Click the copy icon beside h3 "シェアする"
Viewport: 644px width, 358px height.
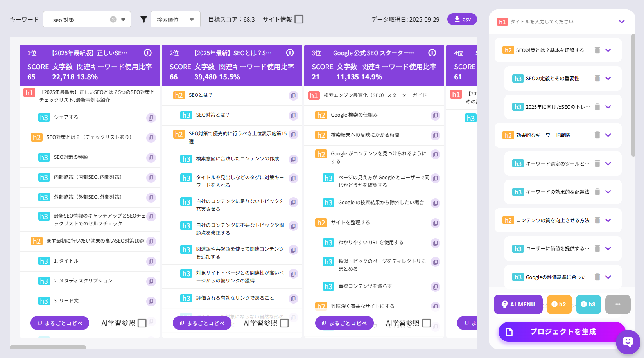tap(151, 117)
